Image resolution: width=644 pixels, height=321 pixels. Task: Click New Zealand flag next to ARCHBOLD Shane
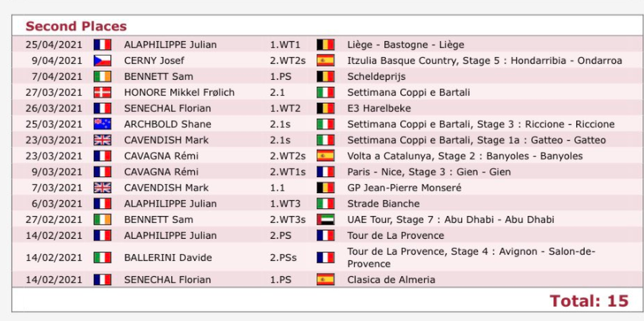tap(103, 124)
